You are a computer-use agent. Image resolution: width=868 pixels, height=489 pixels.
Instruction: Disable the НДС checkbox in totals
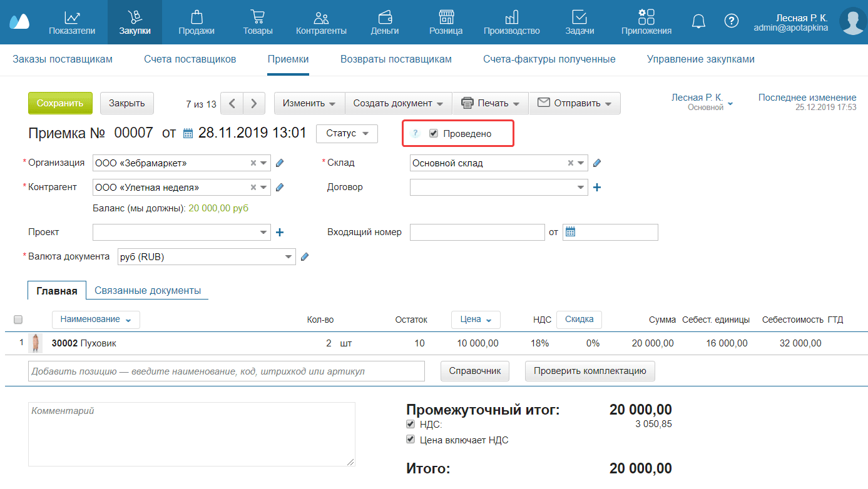(x=411, y=424)
